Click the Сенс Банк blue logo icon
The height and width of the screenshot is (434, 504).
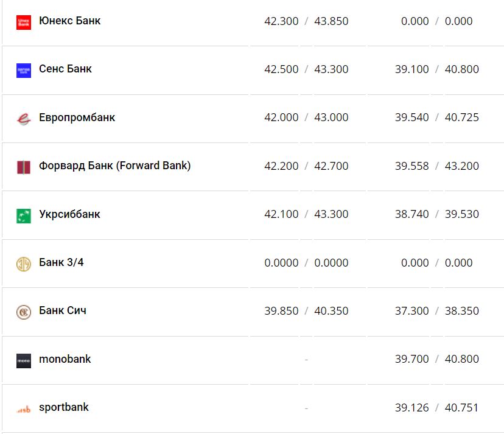coord(24,70)
